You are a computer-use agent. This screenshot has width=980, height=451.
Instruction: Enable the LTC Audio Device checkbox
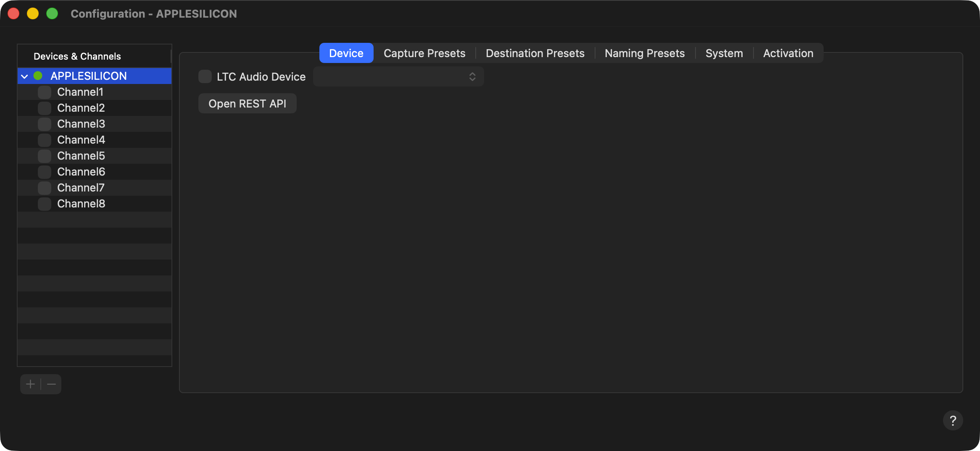click(205, 76)
